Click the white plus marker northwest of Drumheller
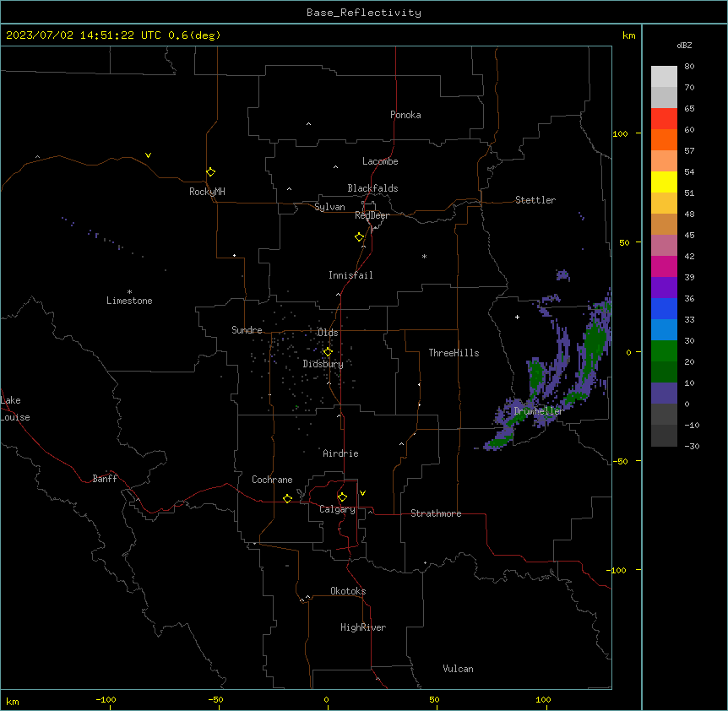 pos(517,317)
